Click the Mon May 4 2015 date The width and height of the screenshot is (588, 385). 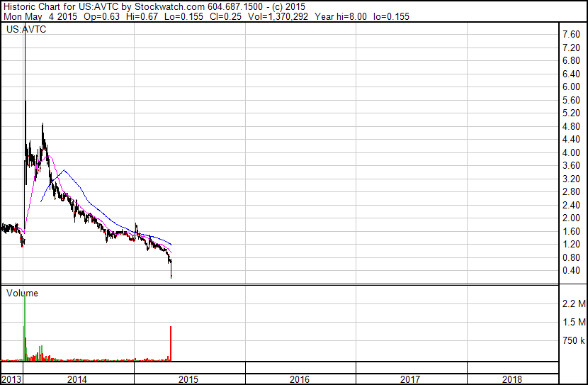pyautogui.click(x=40, y=16)
